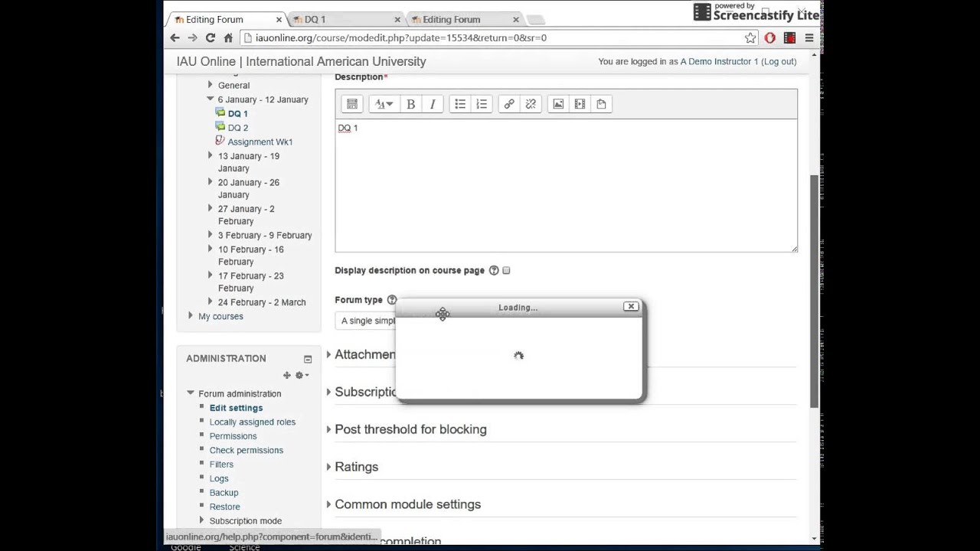This screenshot has width=980, height=551.
Task: Expand the 27 January - 2 February node
Action: (x=210, y=208)
